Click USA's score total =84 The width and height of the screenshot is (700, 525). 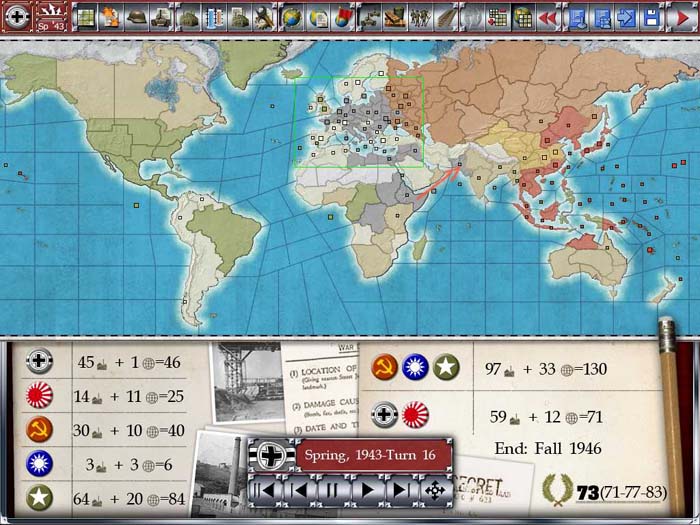(171, 499)
